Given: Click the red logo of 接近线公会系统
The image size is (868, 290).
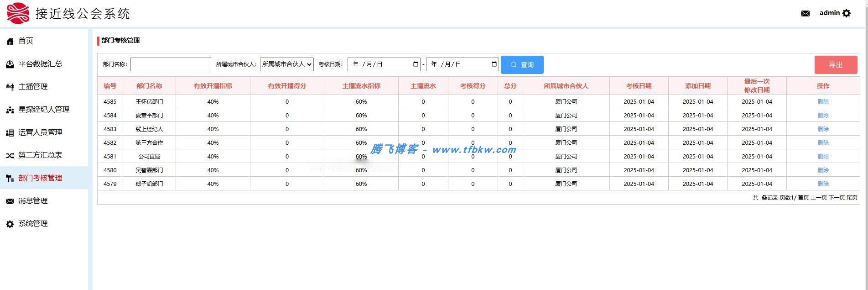Looking at the screenshot, I should (18, 13).
